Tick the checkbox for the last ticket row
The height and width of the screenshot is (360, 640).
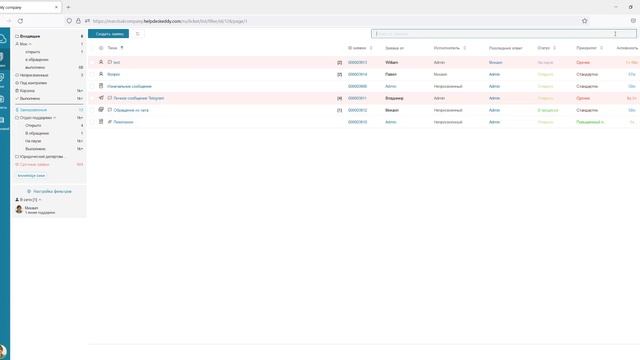[x=91, y=122]
